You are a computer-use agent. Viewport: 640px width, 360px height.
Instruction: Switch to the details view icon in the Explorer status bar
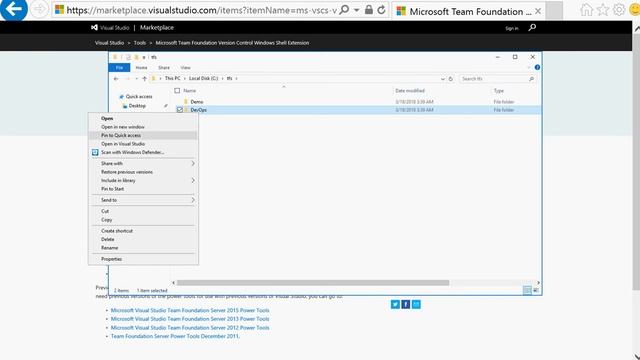pos(527,290)
